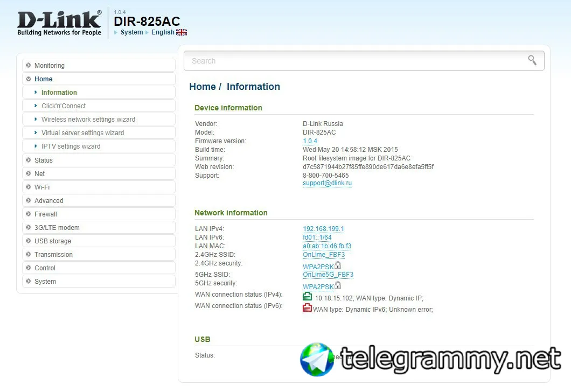Open Click'n'Connect wizard
The height and width of the screenshot is (392, 571).
point(99,106)
